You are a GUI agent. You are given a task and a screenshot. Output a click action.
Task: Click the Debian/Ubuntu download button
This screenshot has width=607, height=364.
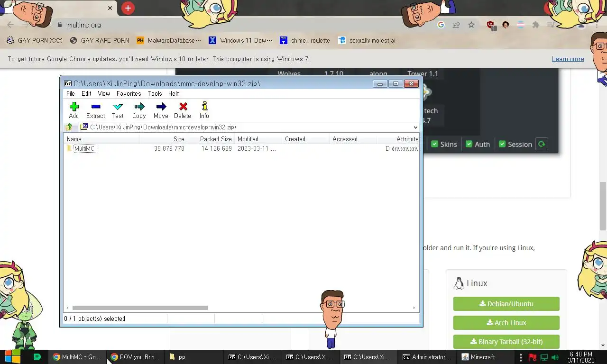506,304
